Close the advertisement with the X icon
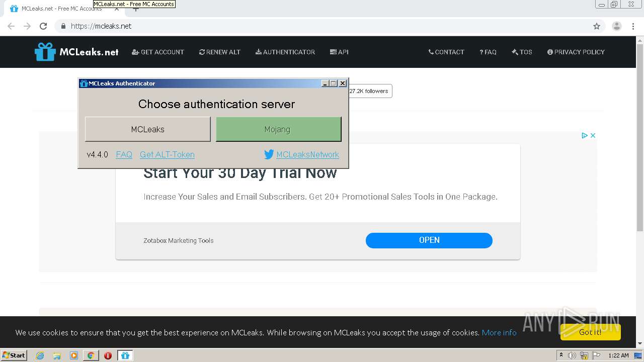Image resolution: width=644 pixels, height=362 pixels. [593, 135]
